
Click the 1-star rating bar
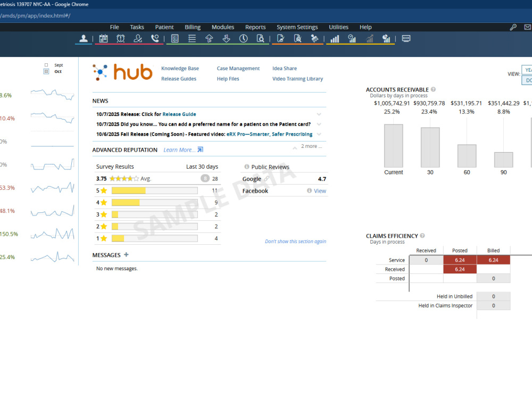click(x=155, y=238)
